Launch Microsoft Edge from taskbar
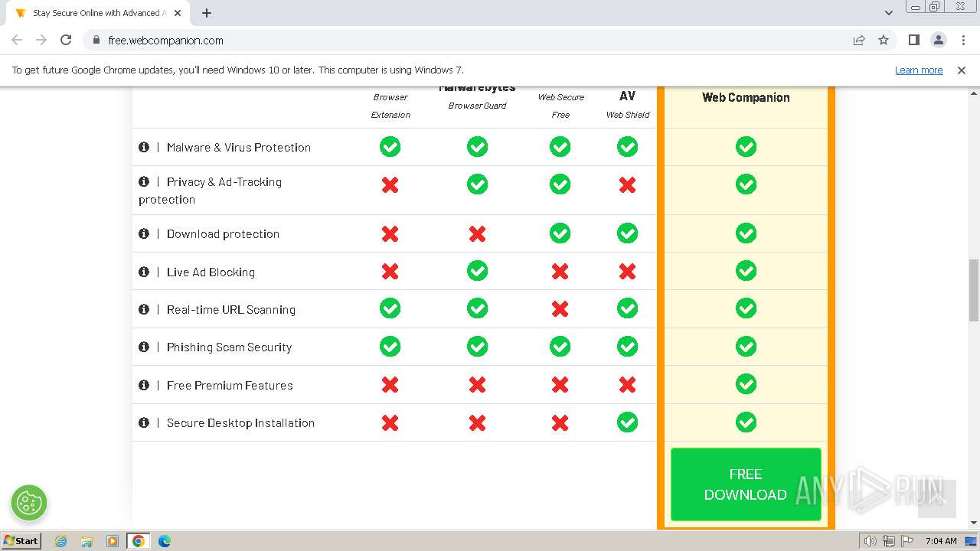This screenshot has width=980, height=551. click(164, 541)
